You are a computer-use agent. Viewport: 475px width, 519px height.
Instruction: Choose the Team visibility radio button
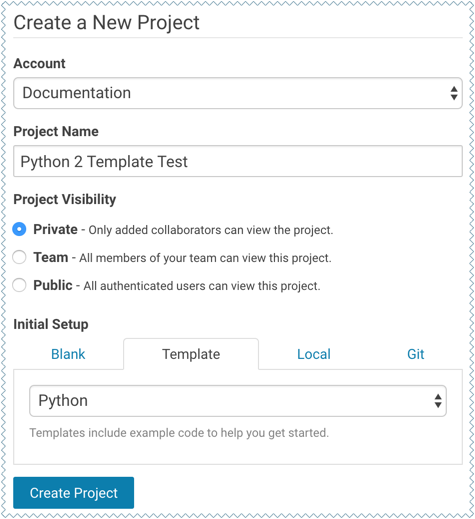(19, 257)
